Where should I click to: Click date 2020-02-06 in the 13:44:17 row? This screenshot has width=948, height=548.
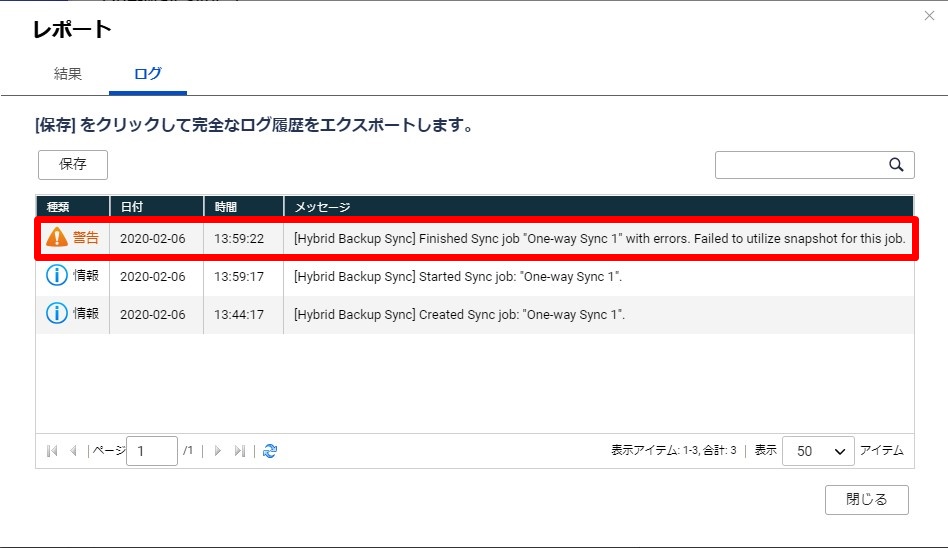coord(152,315)
